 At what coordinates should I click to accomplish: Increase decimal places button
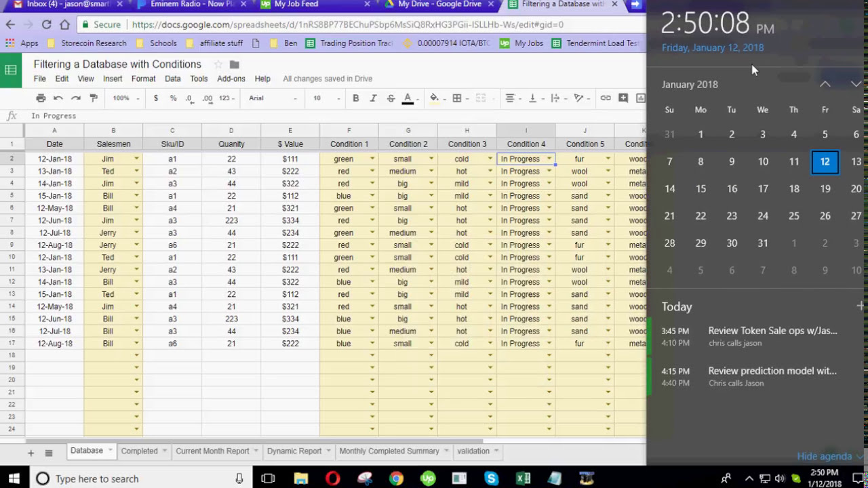207,98
